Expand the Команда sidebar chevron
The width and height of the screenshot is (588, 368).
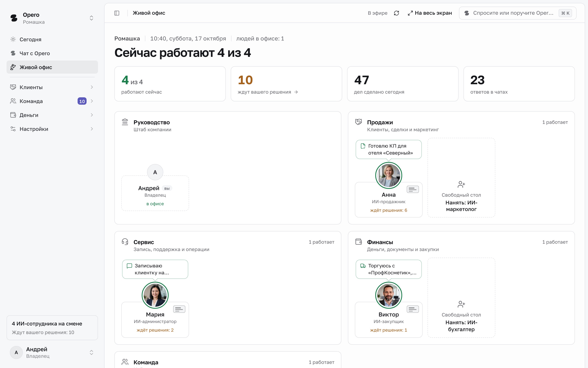coord(92,101)
